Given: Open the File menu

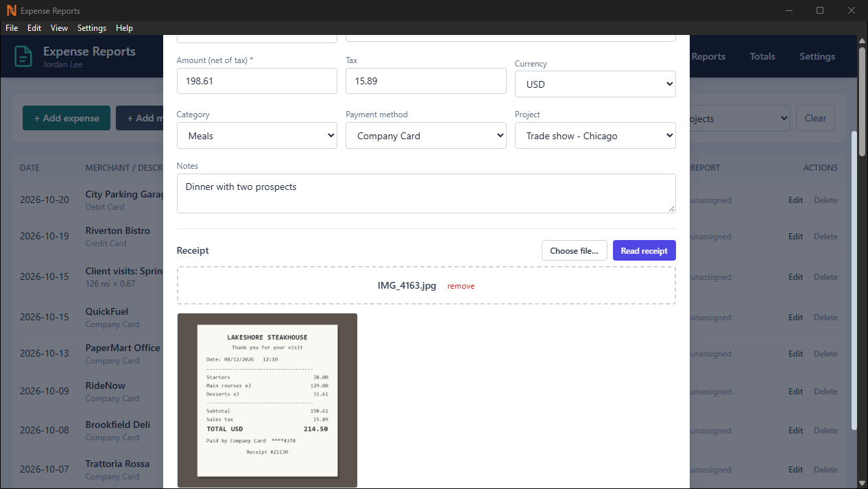Looking at the screenshot, I should click(12, 28).
